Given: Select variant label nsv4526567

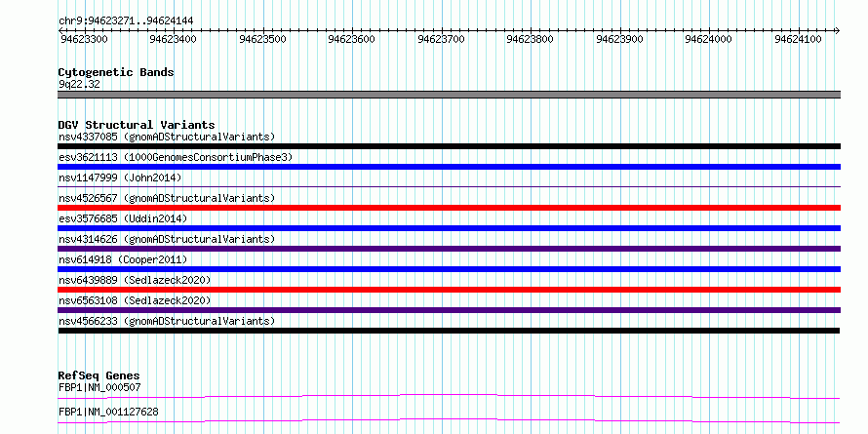Looking at the screenshot, I should pos(167,198).
